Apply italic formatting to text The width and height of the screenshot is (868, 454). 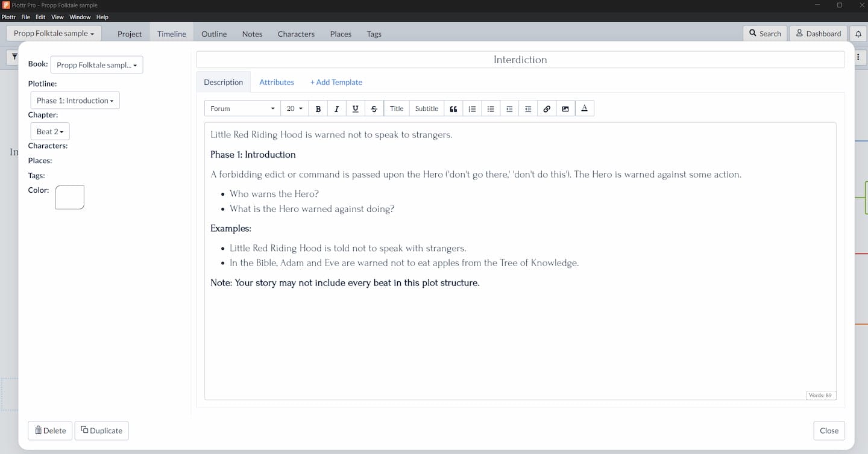(x=336, y=109)
